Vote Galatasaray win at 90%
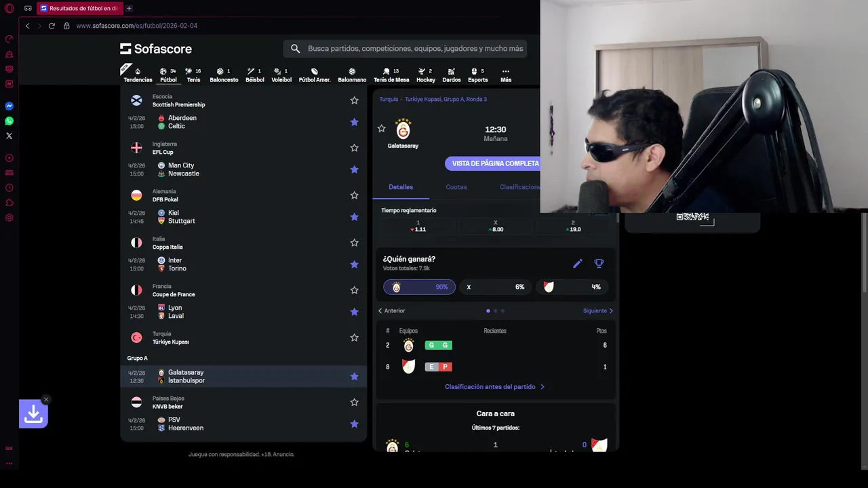Screen dimensions: 868x488 point(419,287)
